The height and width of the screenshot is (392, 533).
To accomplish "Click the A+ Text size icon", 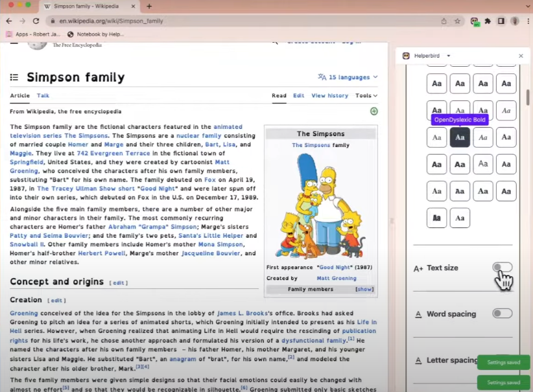I will pyautogui.click(x=418, y=268).
